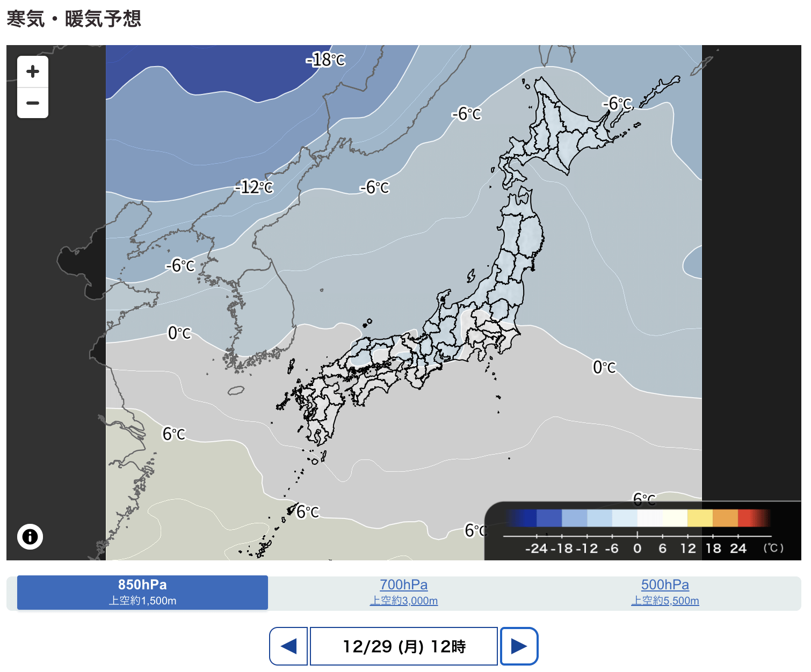Viewport: 811px width, 672px height.
Task: Click the -12°C contour label
Action: [254, 187]
